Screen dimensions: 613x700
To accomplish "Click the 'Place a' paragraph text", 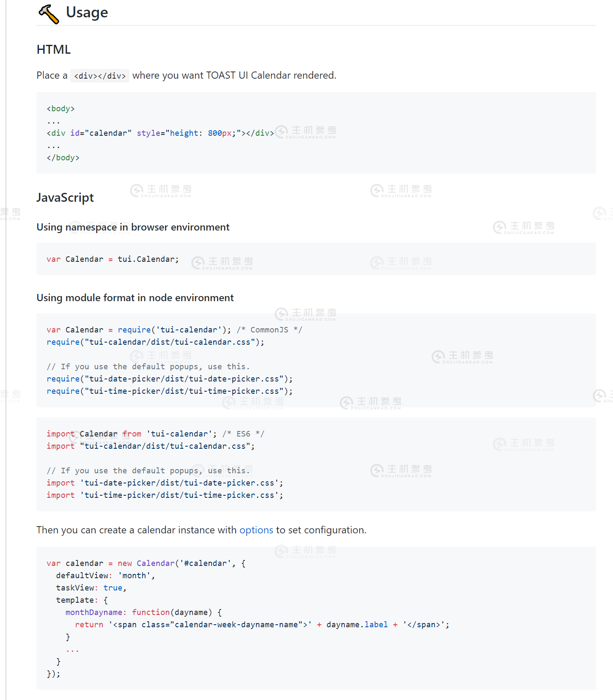I will pos(187,76).
